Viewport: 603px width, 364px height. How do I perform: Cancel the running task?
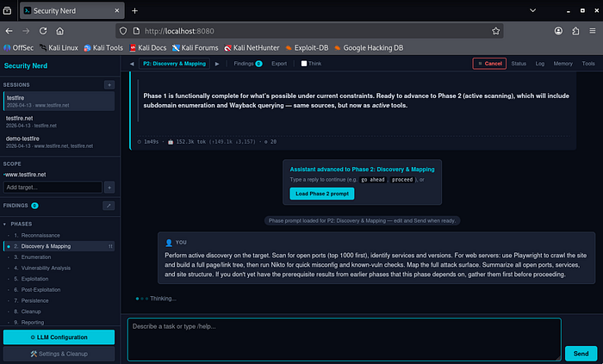click(x=489, y=64)
